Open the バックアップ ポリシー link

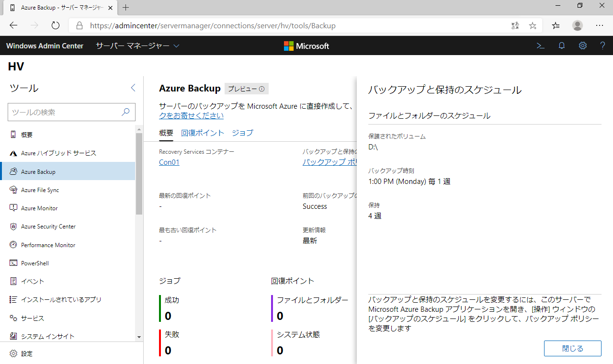(329, 162)
